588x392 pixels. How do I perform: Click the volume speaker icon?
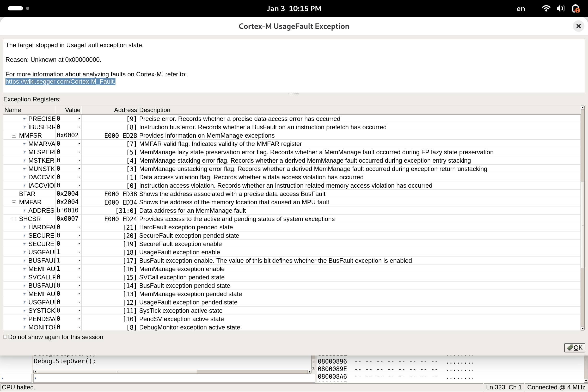pos(560,8)
